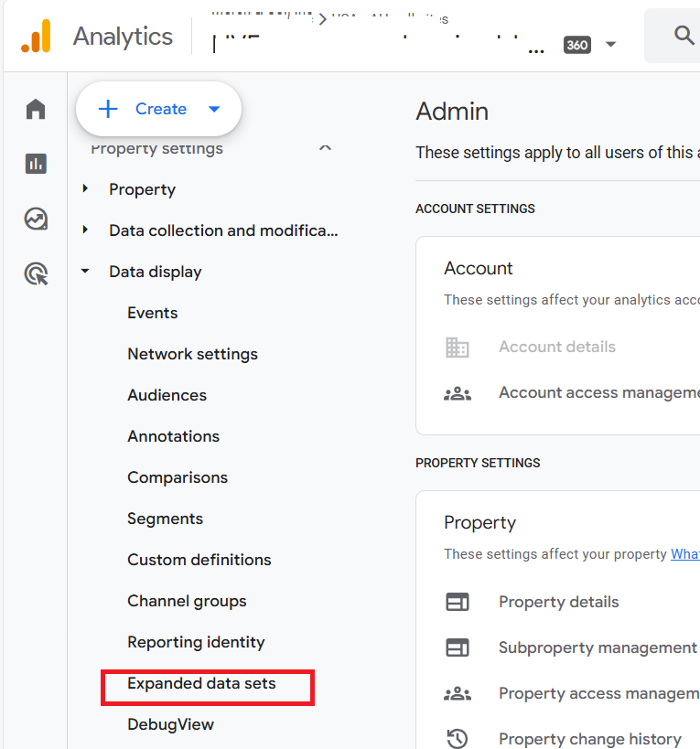Image resolution: width=700 pixels, height=749 pixels.
Task: Open the DebugView menu item
Action: (170, 724)
